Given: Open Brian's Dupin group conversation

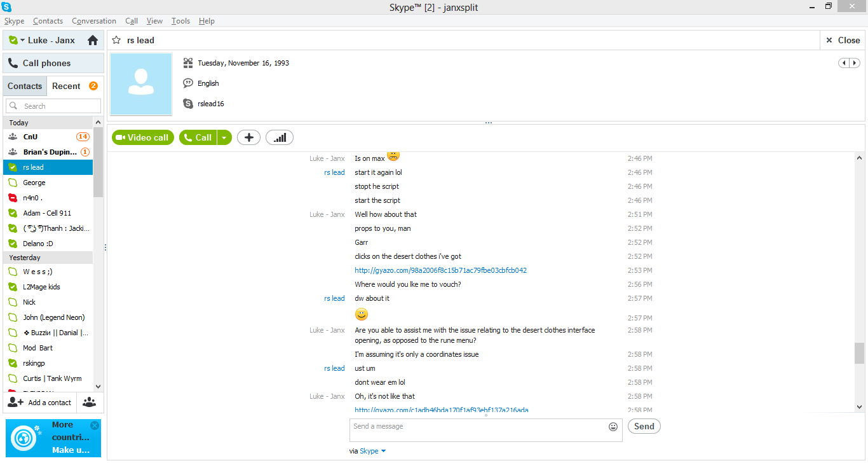Looking at the screenshot, I should point(48,152).
